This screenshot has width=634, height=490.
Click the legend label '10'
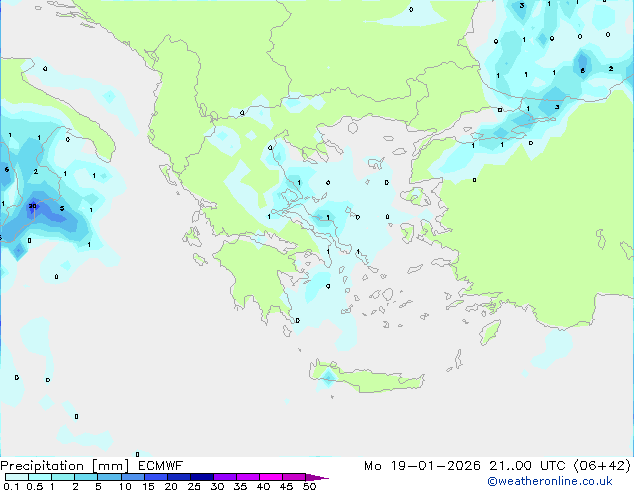(x=125, y=486)
